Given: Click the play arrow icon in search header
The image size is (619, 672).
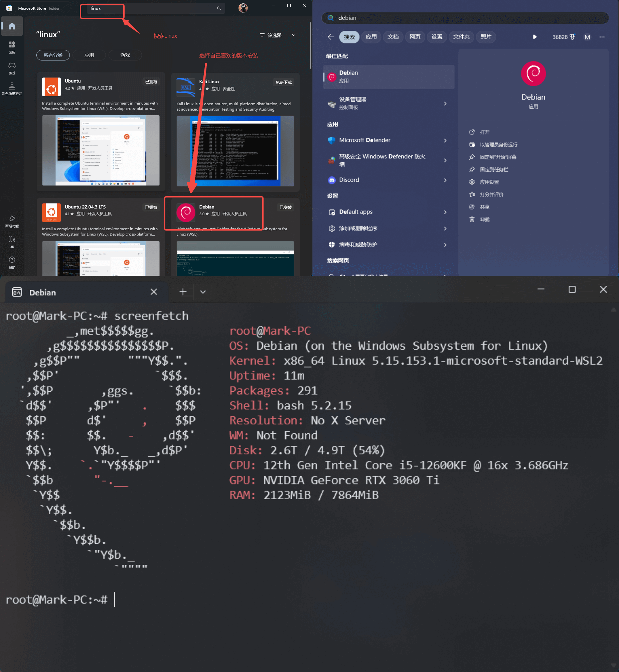Looking at the screenshot, I should click(535, 37).
